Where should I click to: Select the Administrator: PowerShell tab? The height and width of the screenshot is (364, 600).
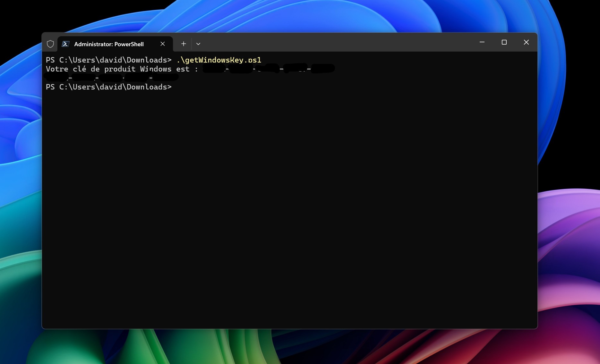tap(109, 44)
